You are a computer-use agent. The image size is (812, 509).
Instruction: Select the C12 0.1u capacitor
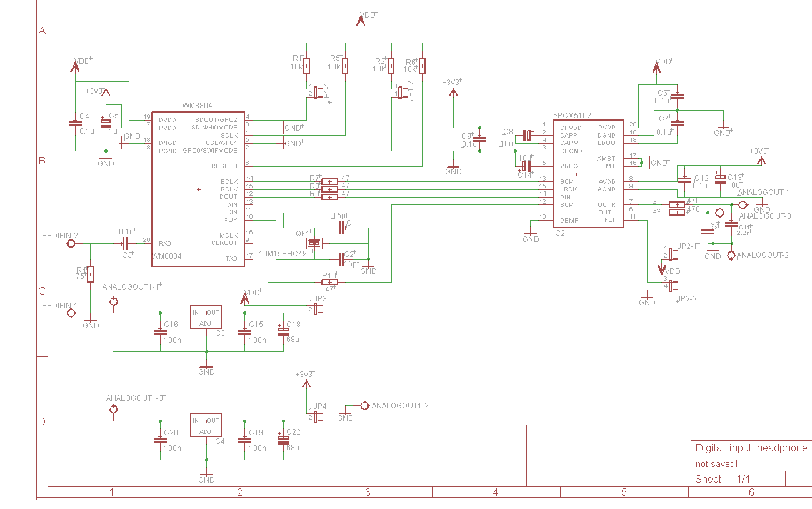(685, 179)
